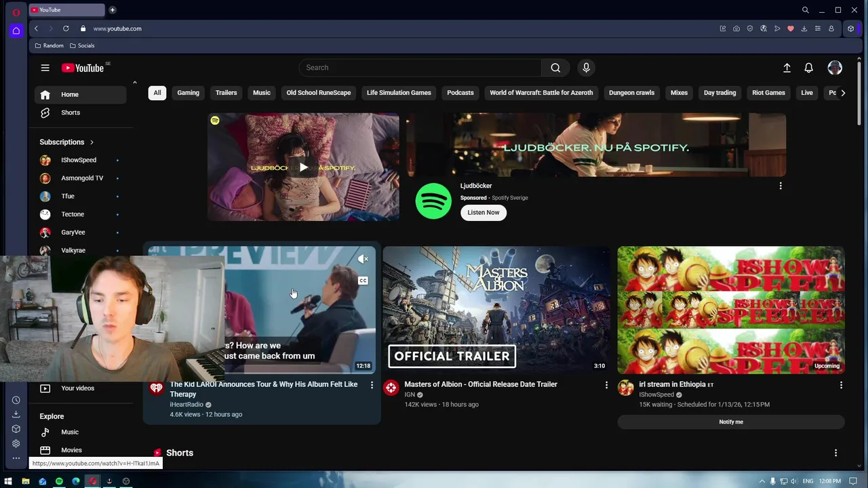868x488 pixels.
Task: Click the YouTube logo
Action: [83, 68]
